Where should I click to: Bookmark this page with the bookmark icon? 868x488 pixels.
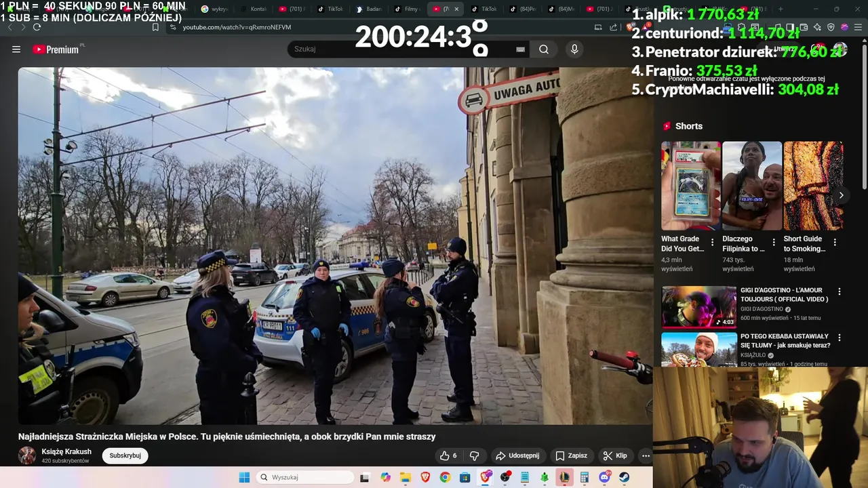[155, 27]
